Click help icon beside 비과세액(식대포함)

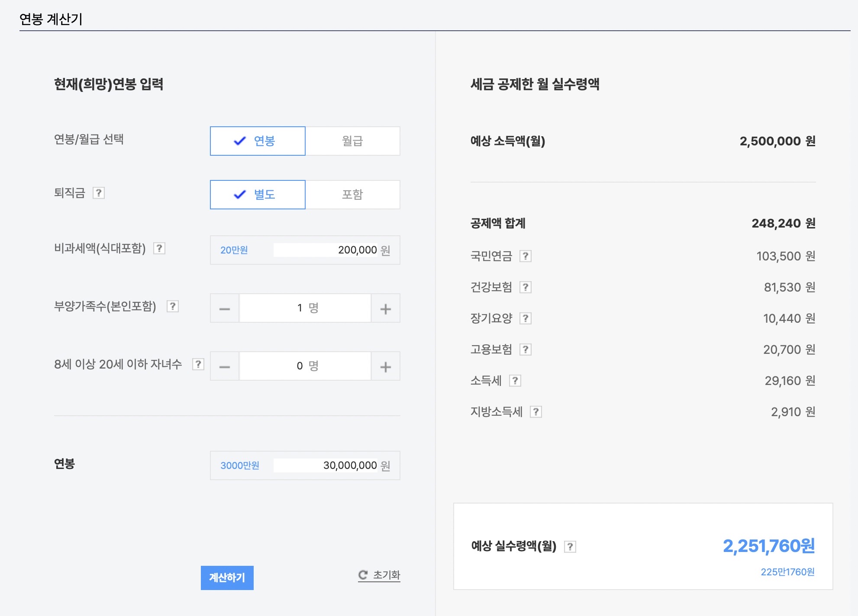(159, 248)
